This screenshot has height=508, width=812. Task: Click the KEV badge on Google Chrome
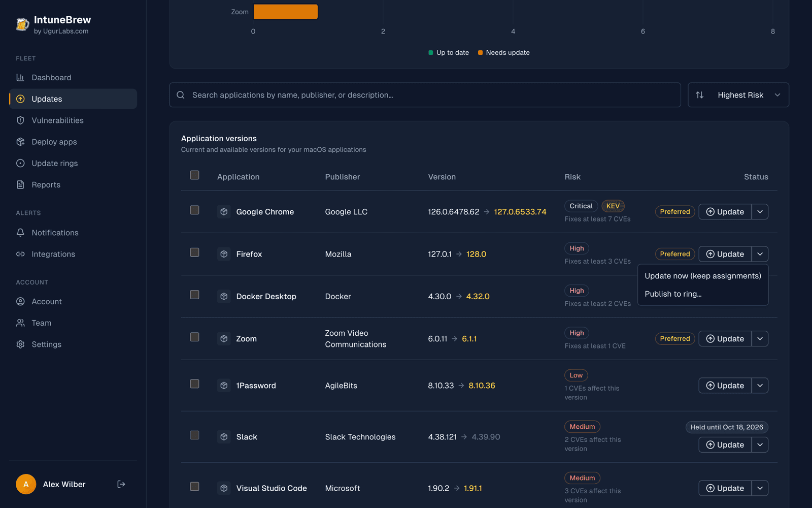(613, 206)
